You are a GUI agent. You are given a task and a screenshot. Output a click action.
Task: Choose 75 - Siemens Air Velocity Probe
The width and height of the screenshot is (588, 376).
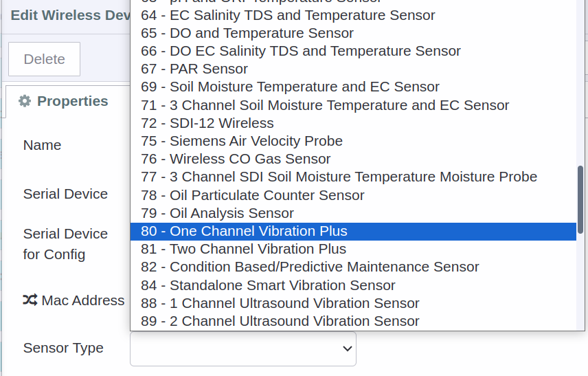pyautogui.click(x=353, y=141)
